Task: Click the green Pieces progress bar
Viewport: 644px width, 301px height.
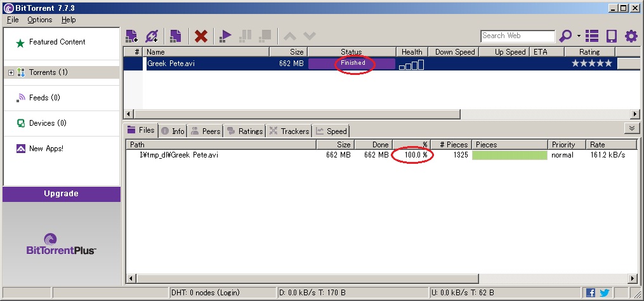Action: 509,155
